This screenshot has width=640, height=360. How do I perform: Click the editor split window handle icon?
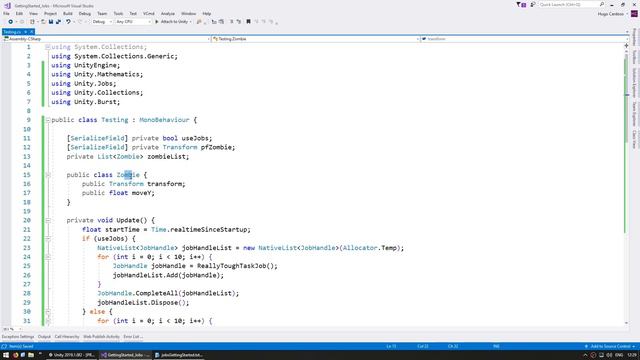(627, 46)
